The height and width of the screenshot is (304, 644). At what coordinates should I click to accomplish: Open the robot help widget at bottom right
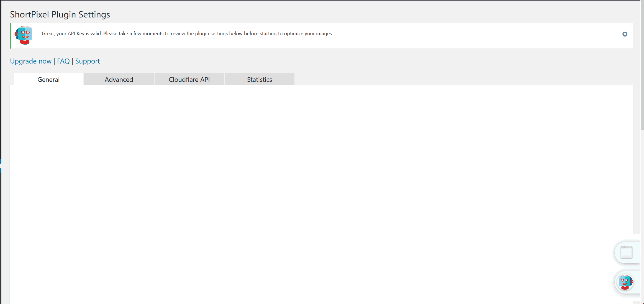pyautogui.click(x=626, y=283)
